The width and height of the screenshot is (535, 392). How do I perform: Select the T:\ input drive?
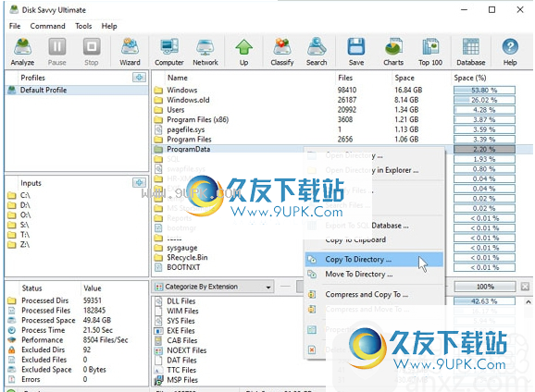[25, 235]
